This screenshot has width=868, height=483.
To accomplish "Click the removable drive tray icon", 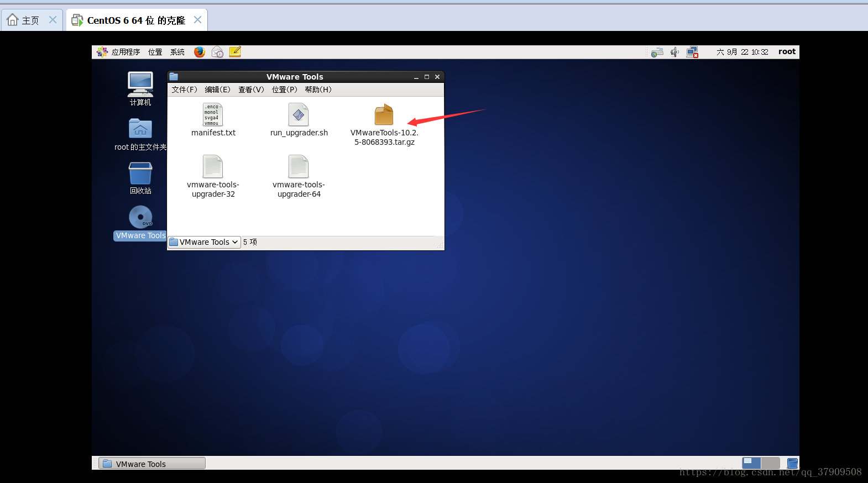I will pos(657,52).
